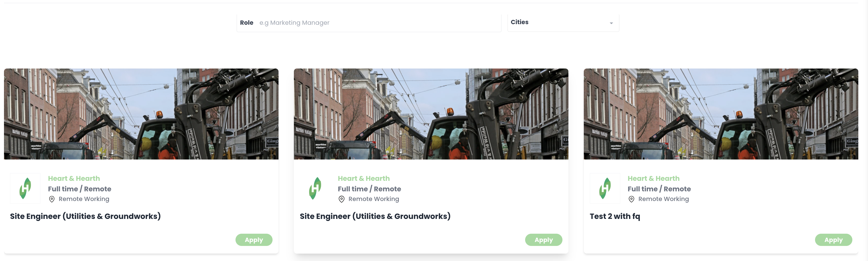Open Heart & Hearth company link on middle card

click(x=364, y=178)
